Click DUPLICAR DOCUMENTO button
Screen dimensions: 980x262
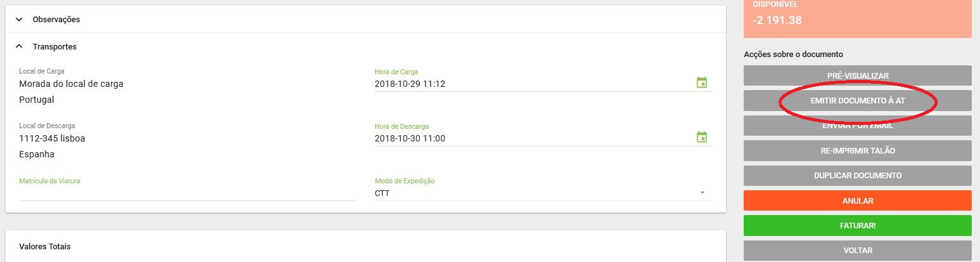pyautogui.click(x=858, y=176)
